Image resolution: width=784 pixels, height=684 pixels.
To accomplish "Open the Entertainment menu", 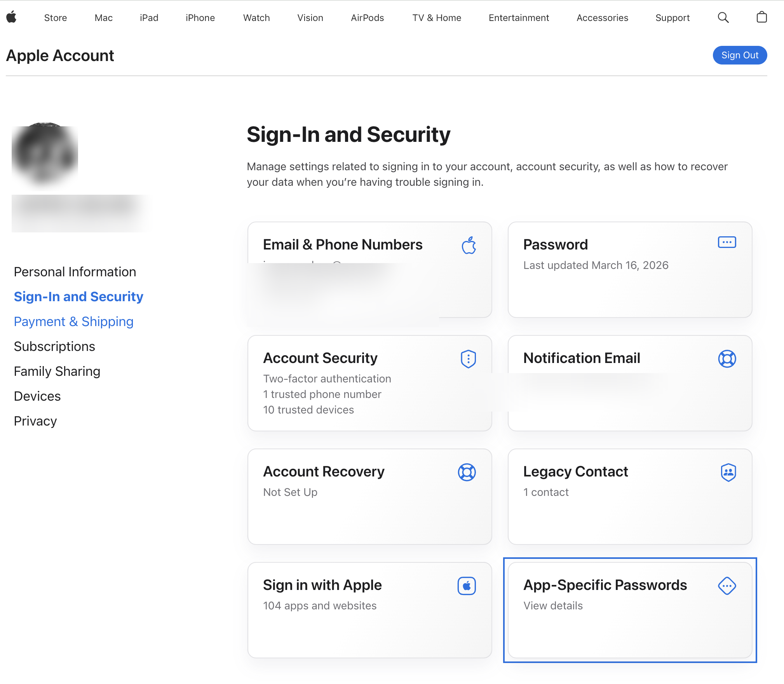I will point(519,18).
